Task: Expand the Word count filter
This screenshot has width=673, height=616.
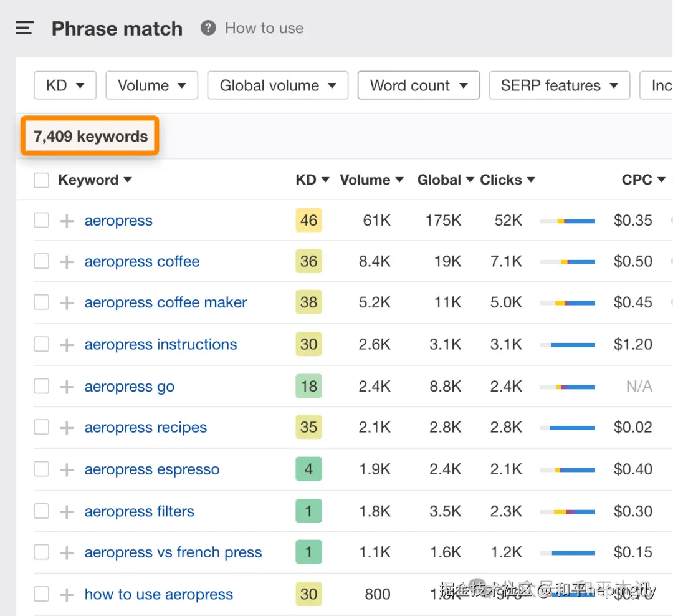Action: (418, 85)
